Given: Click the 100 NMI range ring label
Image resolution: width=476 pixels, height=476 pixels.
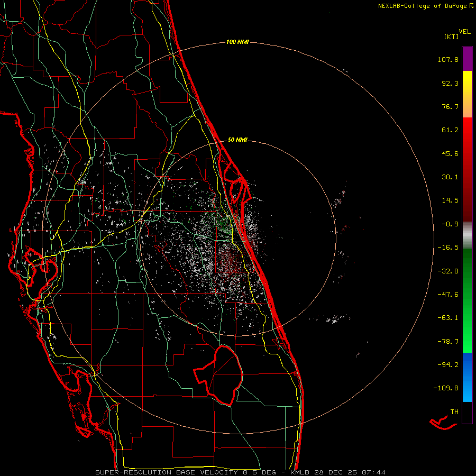Looking at the screenshot, I should click(237, 42).
